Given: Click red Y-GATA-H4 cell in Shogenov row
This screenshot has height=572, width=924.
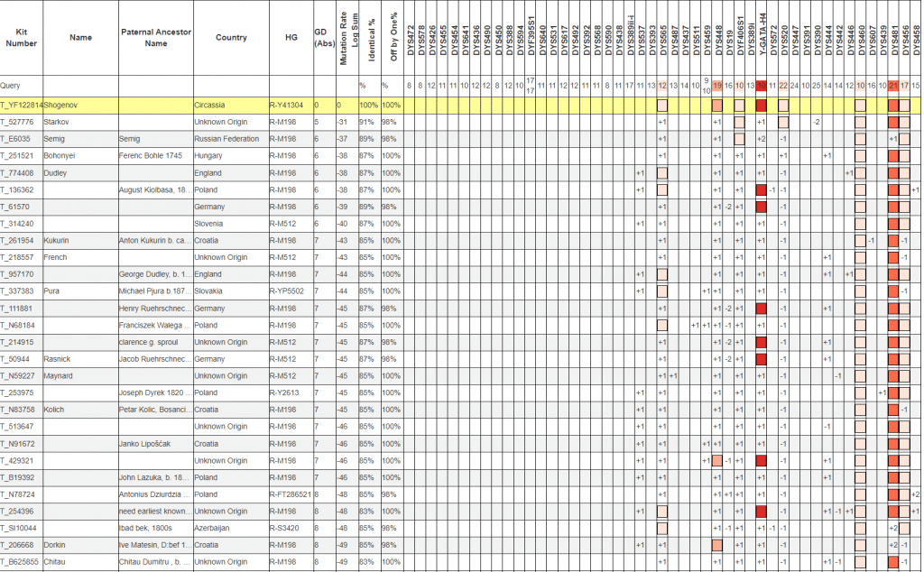Looking at the screenshot, I should click(762, 106).
